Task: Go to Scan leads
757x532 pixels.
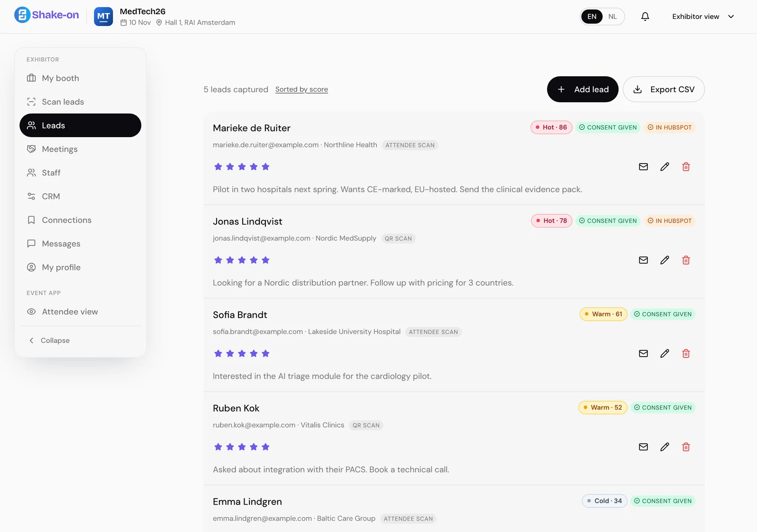Action: (80, 102)
